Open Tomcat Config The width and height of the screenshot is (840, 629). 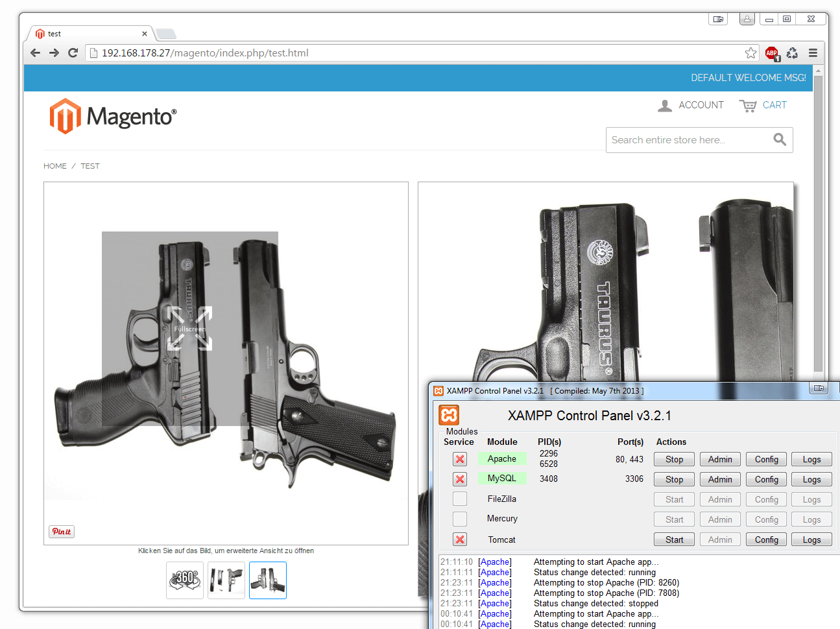click(766, 540)
